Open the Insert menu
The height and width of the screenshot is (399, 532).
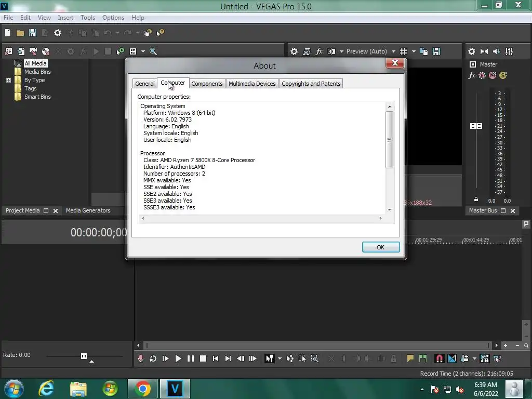[x=65, y=18]
